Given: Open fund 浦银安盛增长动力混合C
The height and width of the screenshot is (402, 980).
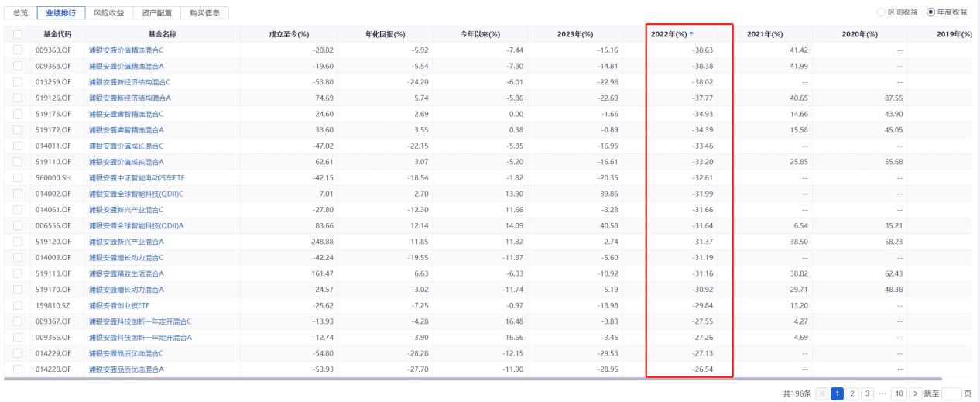Looking at the screenshot, I should click(127, 256).
